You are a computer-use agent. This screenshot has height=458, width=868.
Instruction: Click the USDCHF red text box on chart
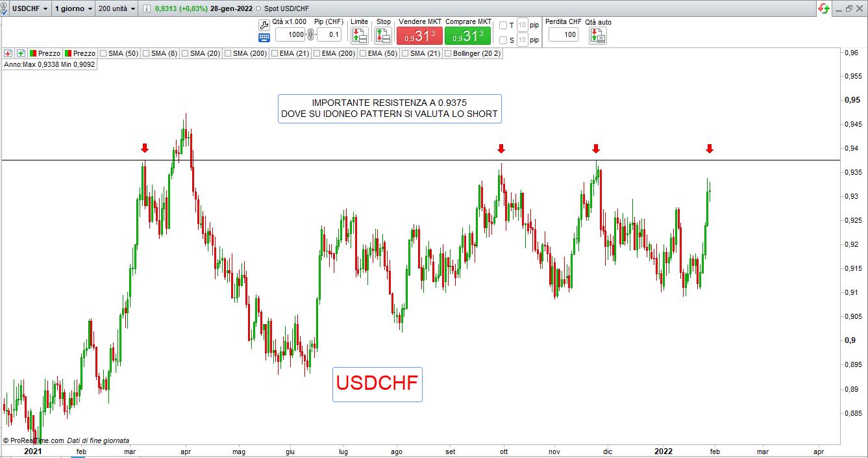pyautogui.click(x=377, y=384)
